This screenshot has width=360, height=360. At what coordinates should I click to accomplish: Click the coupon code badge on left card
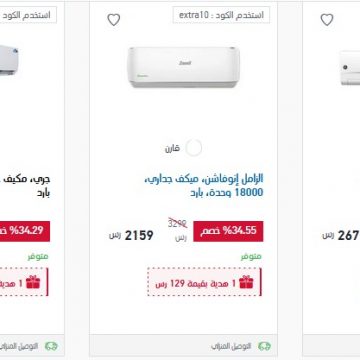(28, 15)
